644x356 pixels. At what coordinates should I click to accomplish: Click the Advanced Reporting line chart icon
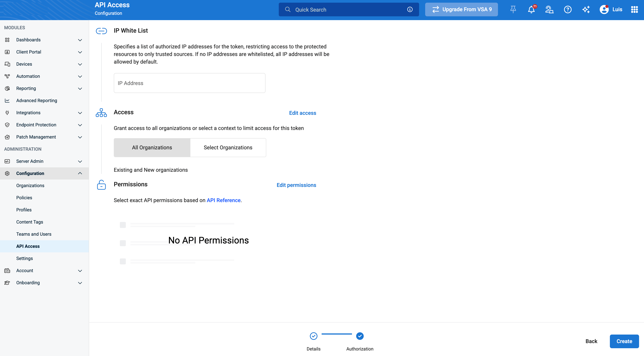7,101
